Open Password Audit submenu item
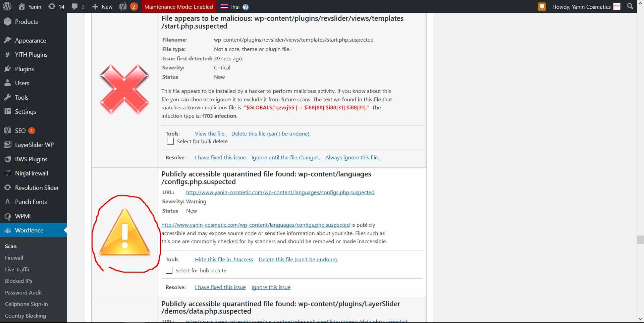Viewport: 644px width, 323px height. tap(23, 292)
